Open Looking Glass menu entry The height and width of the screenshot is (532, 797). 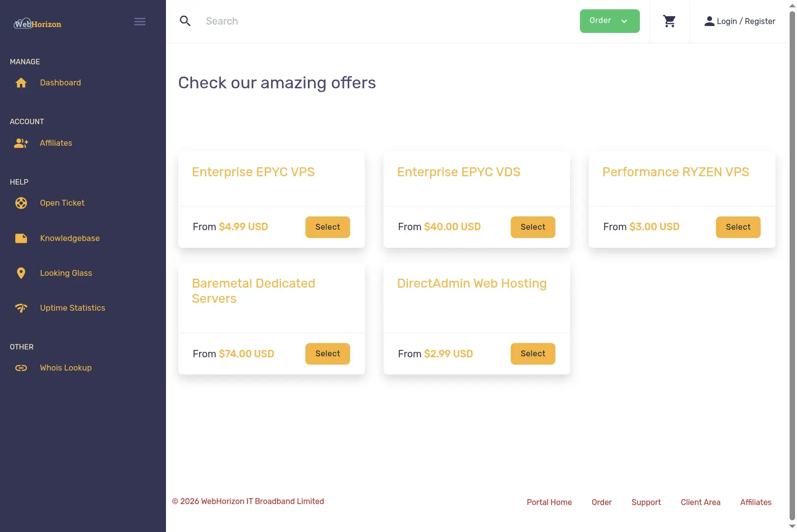[66, 273]
